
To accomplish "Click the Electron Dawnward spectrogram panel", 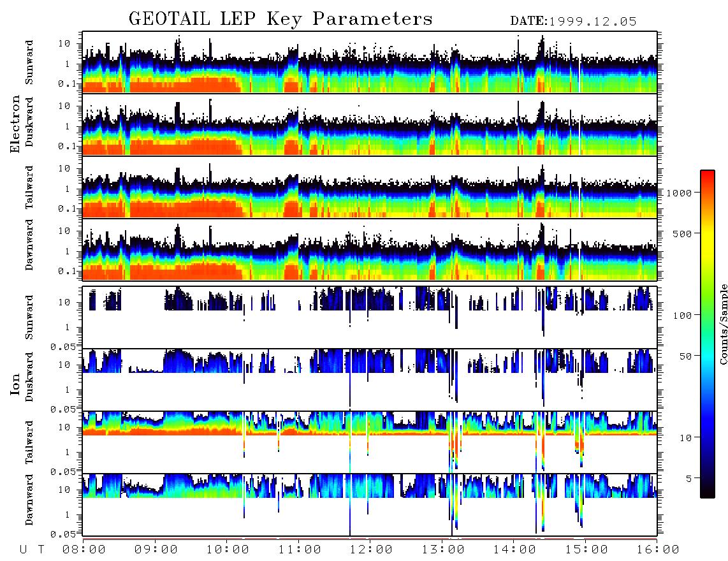I will click(x=370, y=249).
